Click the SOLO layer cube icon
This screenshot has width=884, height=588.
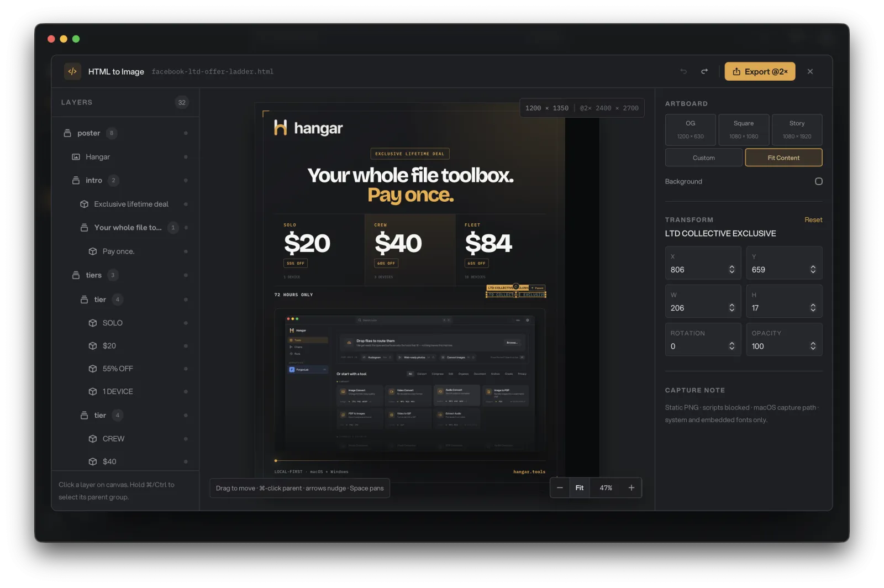click(x=93, y=323)
